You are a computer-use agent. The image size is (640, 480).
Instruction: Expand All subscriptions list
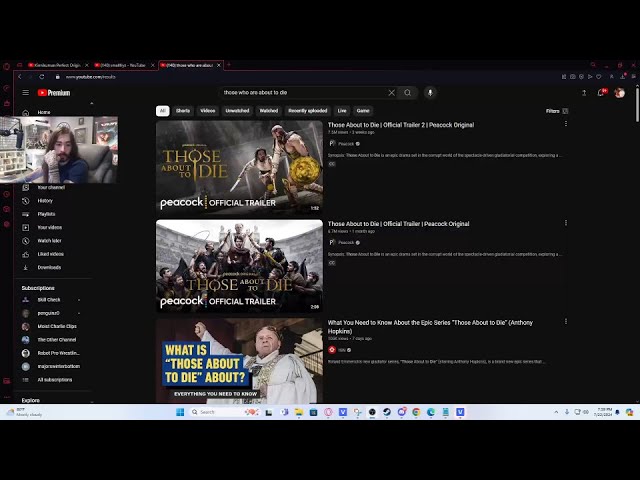[x=53, y=380]
